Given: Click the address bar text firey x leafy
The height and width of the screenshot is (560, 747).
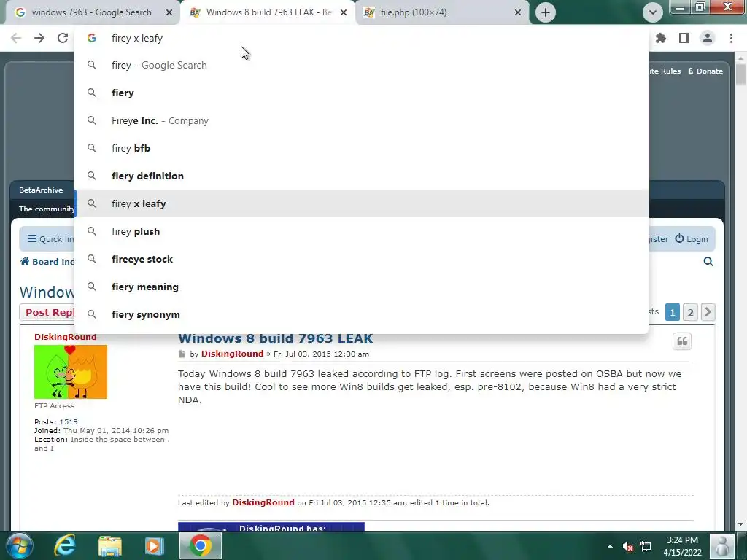Looking at the screenshot, I should (x=137, y=38).
